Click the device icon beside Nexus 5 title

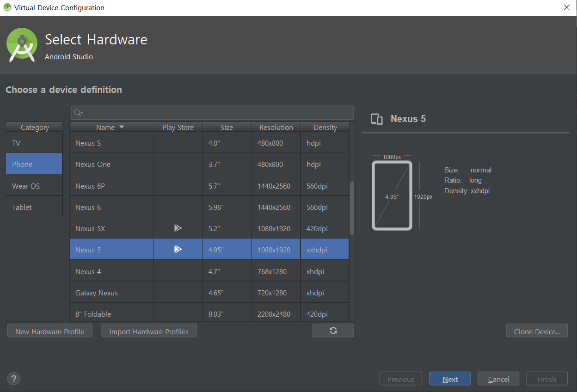point(377,119)
